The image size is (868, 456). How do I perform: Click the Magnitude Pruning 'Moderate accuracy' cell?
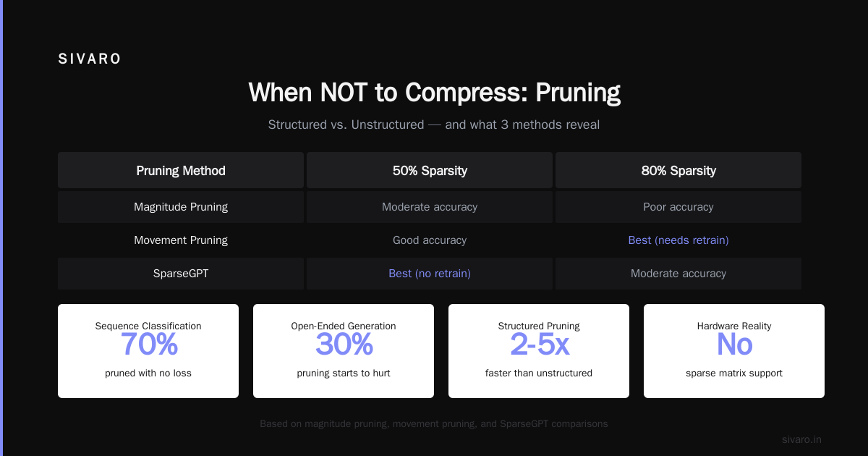(430, 207)
